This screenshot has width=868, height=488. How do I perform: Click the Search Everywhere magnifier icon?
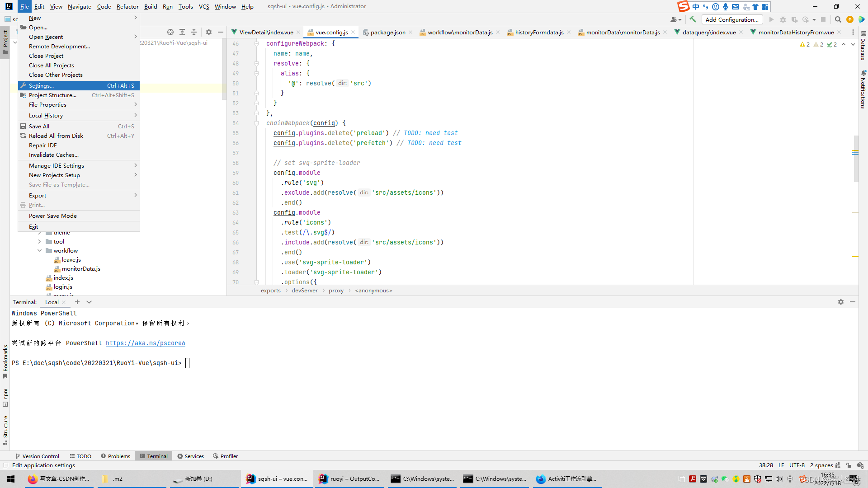838,19
